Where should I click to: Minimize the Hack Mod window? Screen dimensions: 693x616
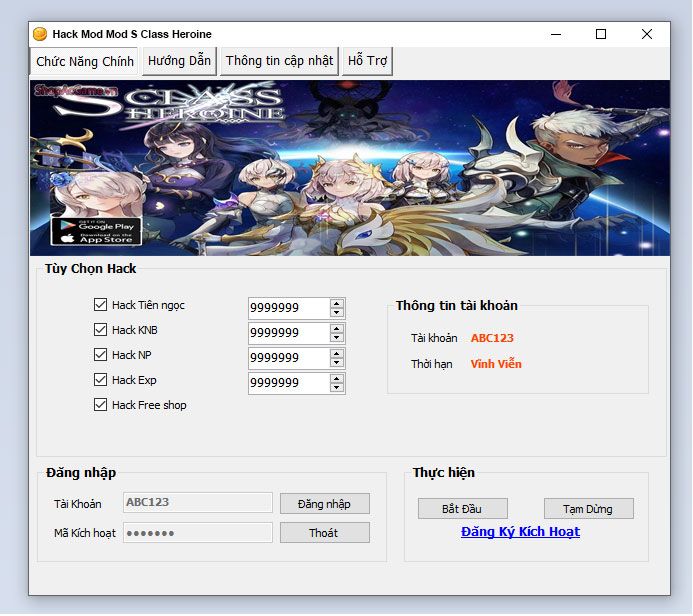(556, 34)
